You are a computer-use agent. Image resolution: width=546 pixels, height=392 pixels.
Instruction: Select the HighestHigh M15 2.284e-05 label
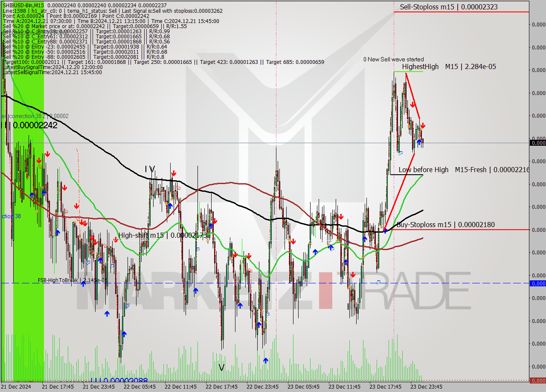[x=449, y=66]
